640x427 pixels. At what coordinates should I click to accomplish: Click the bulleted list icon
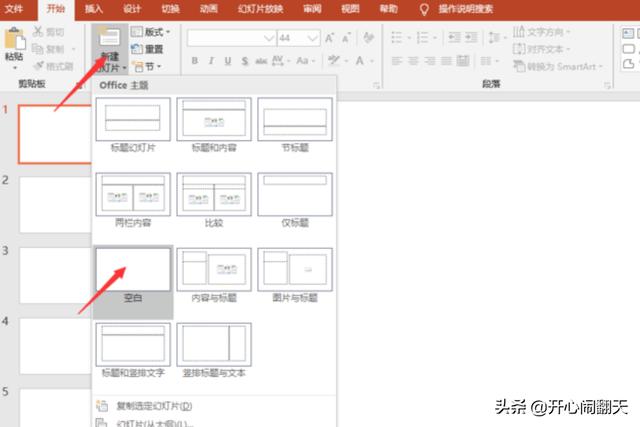(396, 37)
